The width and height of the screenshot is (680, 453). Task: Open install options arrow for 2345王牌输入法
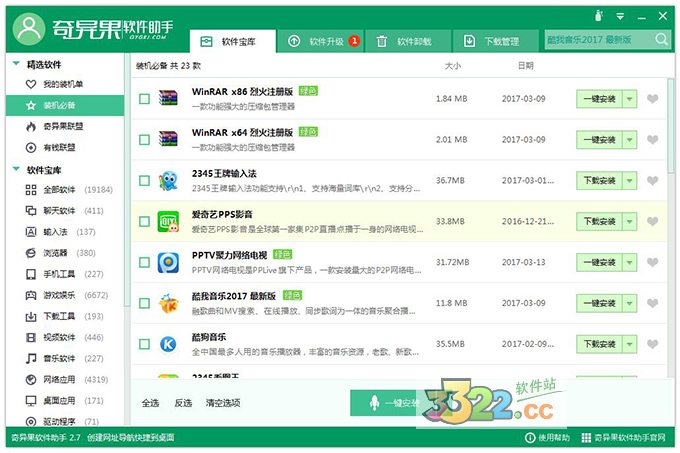click(x=629, y=180)
